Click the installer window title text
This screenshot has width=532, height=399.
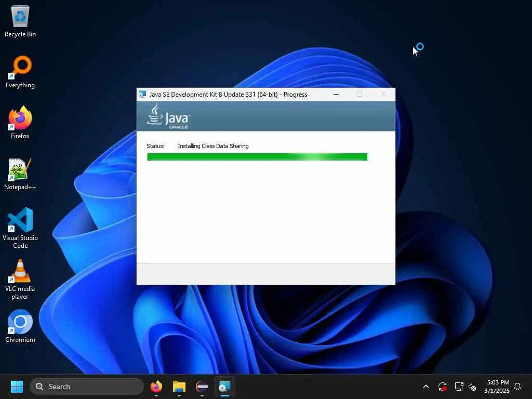tap(229, 95)
